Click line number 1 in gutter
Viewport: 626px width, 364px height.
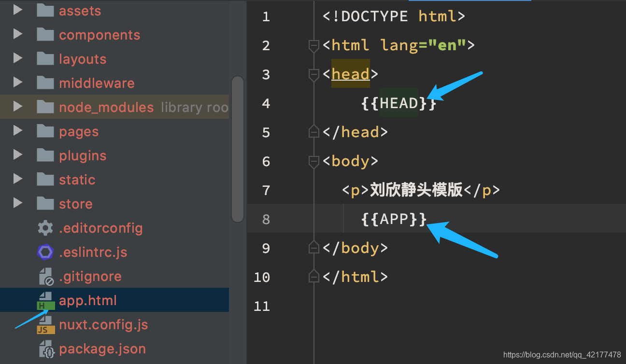tap(266, 17)
